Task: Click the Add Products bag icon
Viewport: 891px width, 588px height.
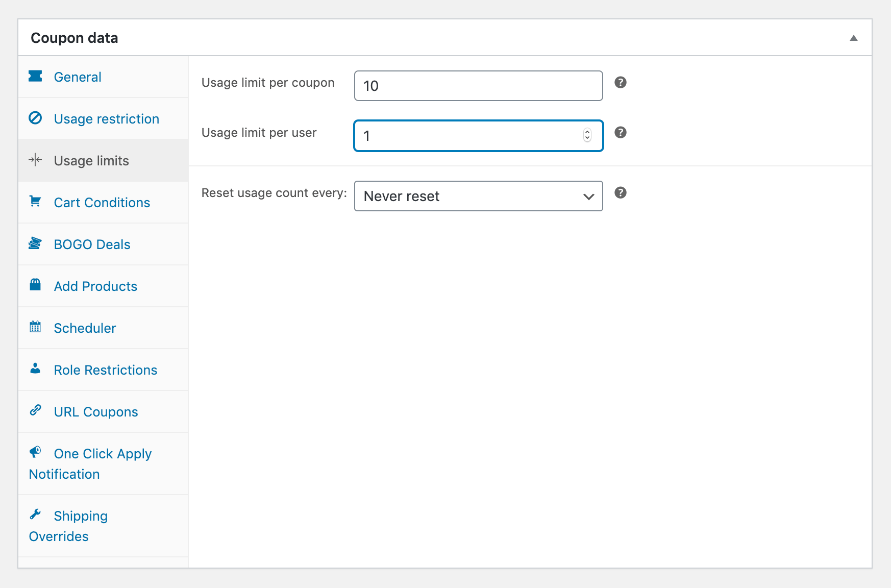Action: click(x=35, y=284)
